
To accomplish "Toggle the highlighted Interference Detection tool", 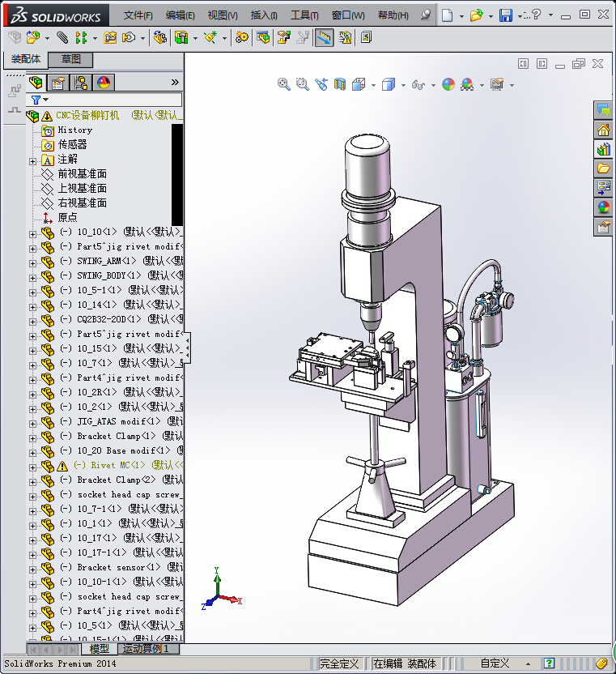I will click(325, 38).
